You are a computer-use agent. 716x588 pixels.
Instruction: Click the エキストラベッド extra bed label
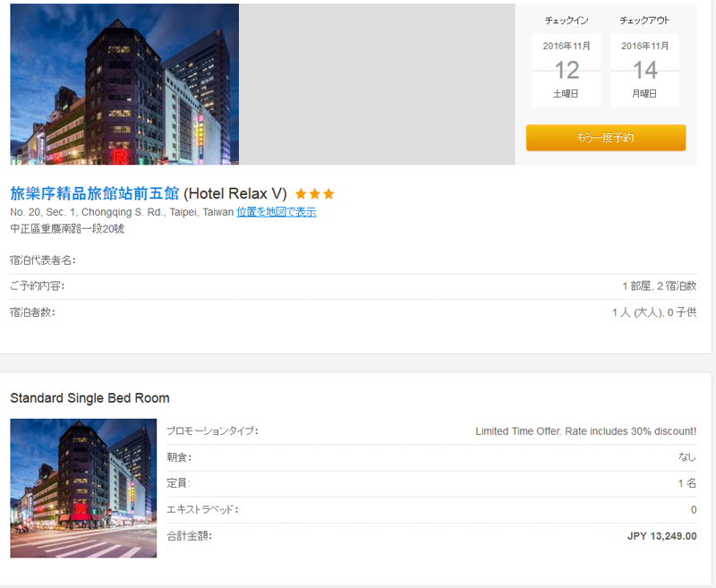(x=202, y=509)
